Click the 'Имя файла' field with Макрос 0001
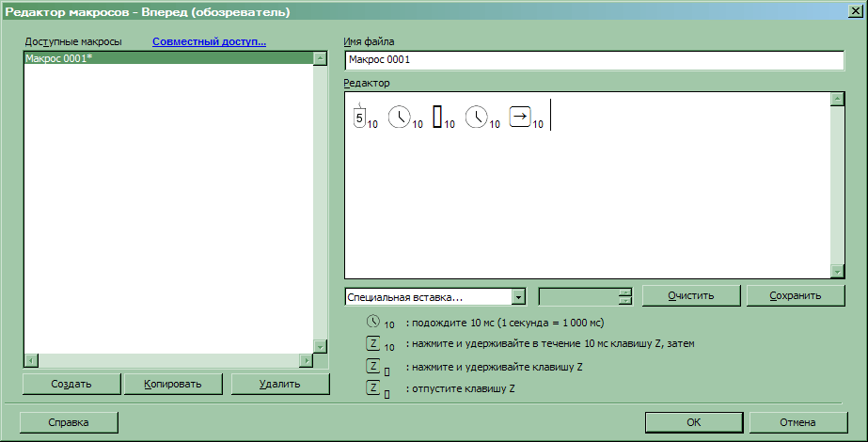Image resolution: width=868 pixels, height=442 pixels. (x=594, y=60)
